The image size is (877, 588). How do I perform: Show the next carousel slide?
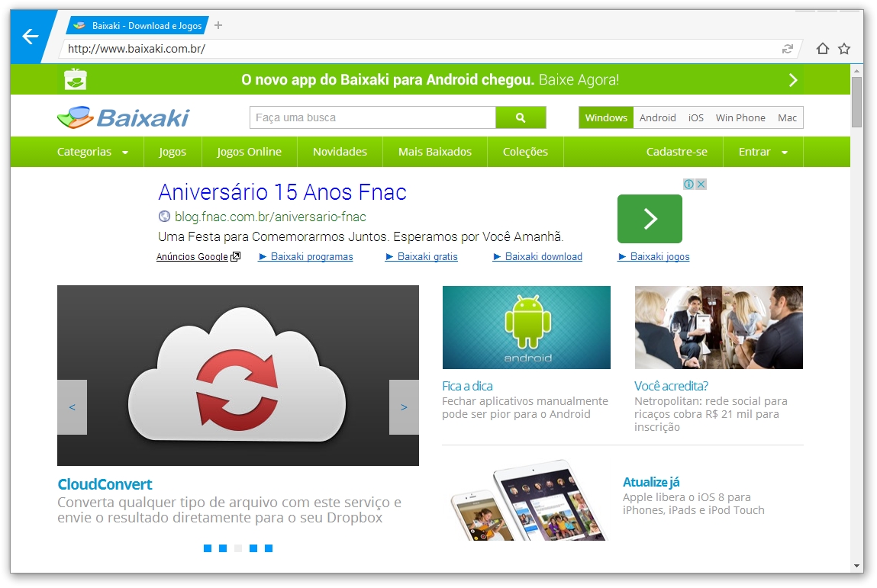point(404,407)
